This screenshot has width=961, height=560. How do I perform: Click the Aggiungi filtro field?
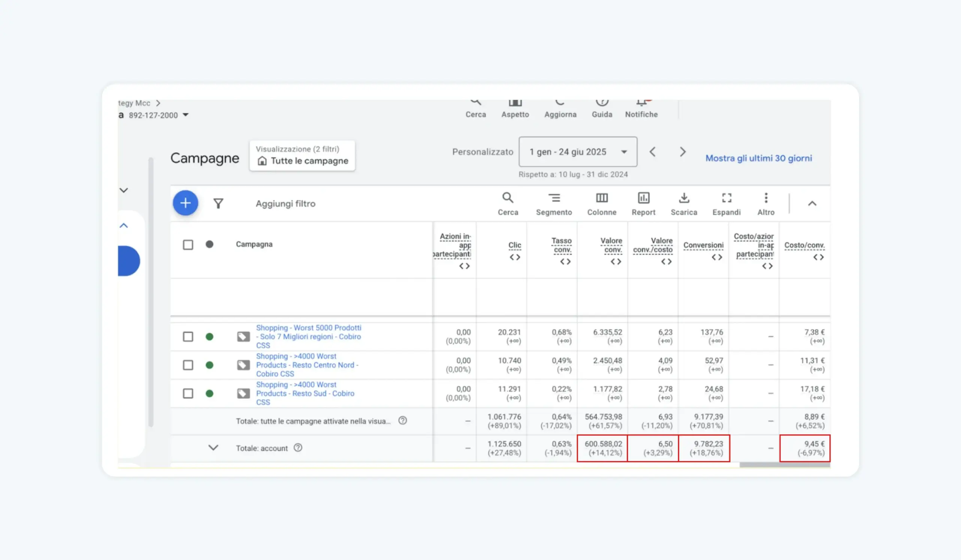pyautogui.click(x=285, y=204)
